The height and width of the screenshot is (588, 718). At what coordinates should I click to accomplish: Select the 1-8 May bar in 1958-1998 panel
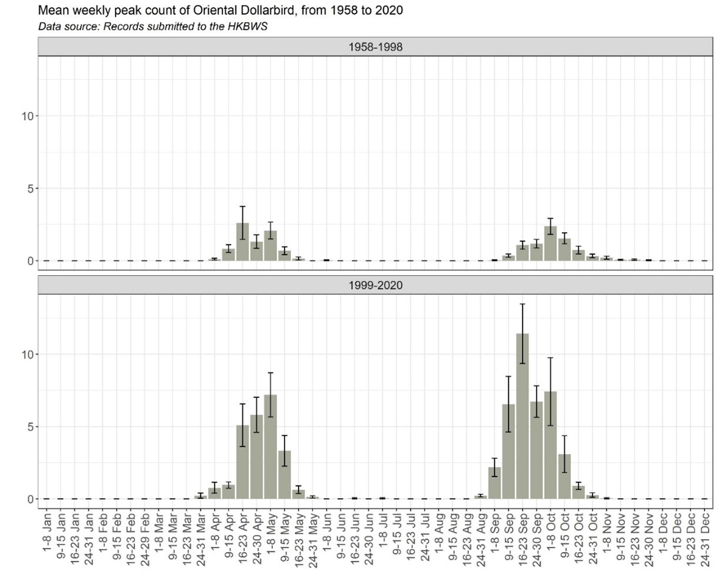tap(271, 246)
